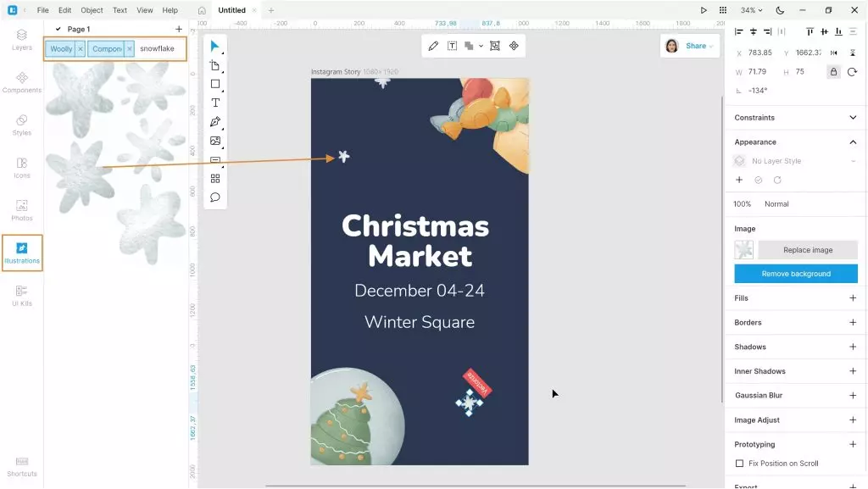
Task: Align selection to bottom edge
Action: click(x=838, y=31)
